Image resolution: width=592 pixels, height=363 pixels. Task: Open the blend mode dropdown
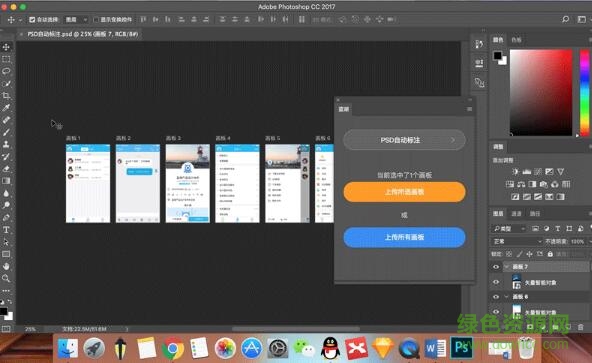click(x=517, y=241)
